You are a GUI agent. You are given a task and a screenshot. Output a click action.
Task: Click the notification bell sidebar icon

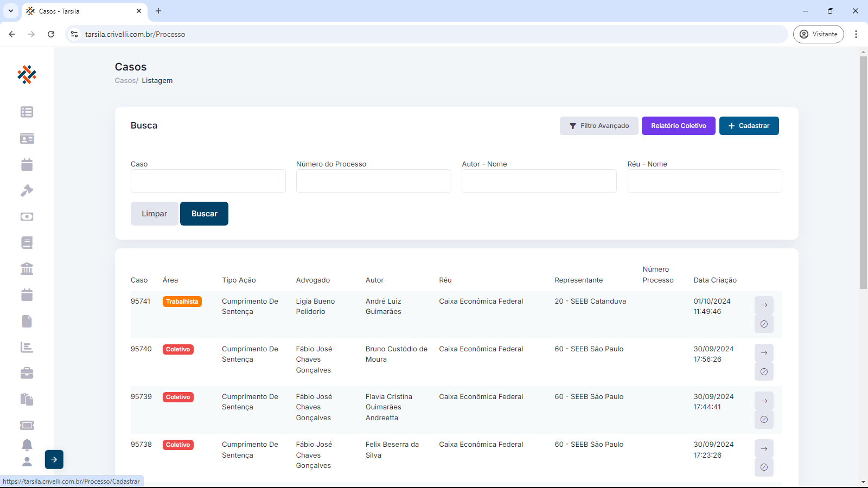click(x=27, y=445)
